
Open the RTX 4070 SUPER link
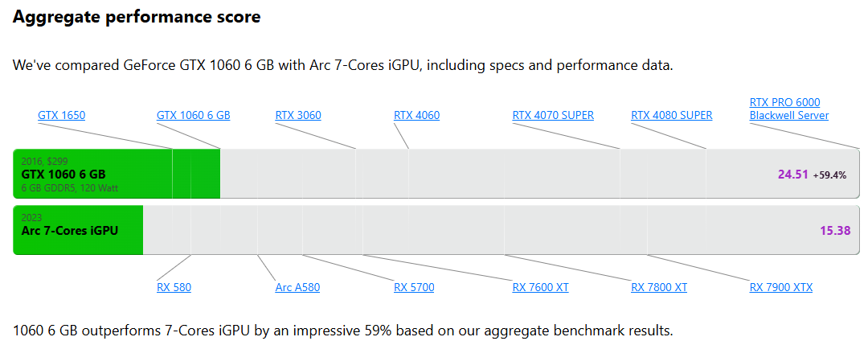(x=553, y=115)
